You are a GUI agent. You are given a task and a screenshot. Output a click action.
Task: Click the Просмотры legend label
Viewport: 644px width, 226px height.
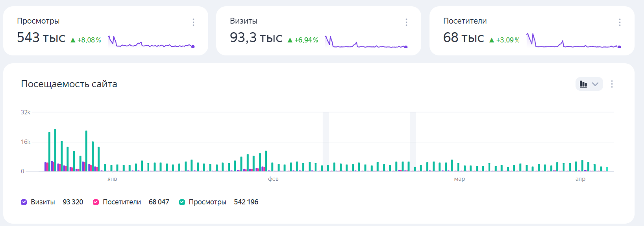(207, 202)
